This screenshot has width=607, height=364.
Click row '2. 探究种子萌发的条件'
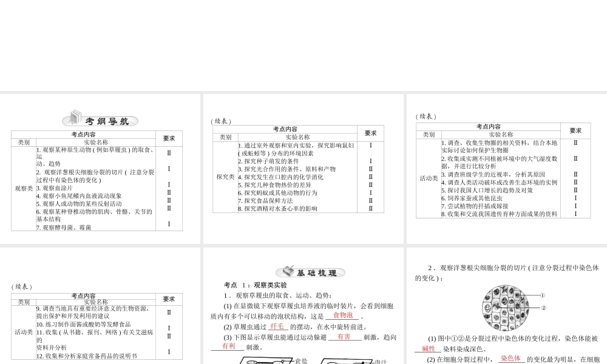coord(269,161)
